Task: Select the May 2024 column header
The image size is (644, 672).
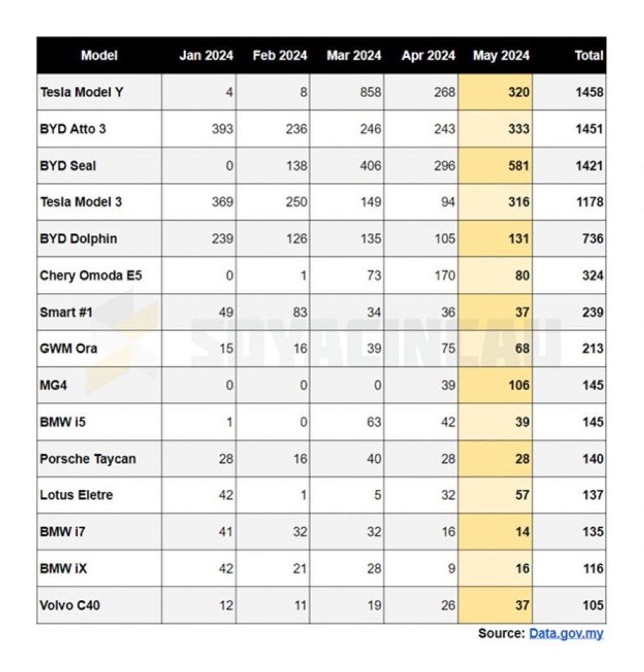Action: point(501,55)
